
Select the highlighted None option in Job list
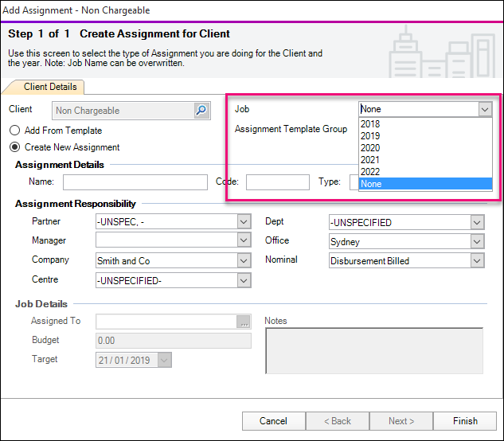425,184
